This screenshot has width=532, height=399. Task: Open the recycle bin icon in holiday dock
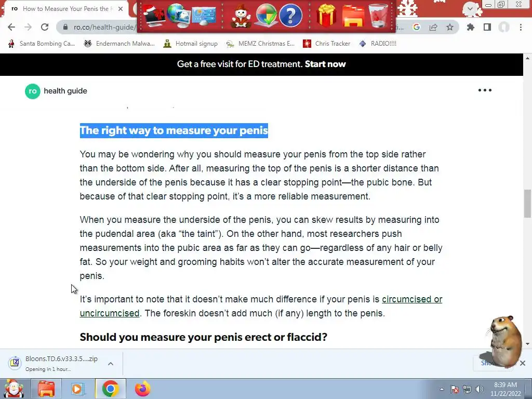click(378, 15)
